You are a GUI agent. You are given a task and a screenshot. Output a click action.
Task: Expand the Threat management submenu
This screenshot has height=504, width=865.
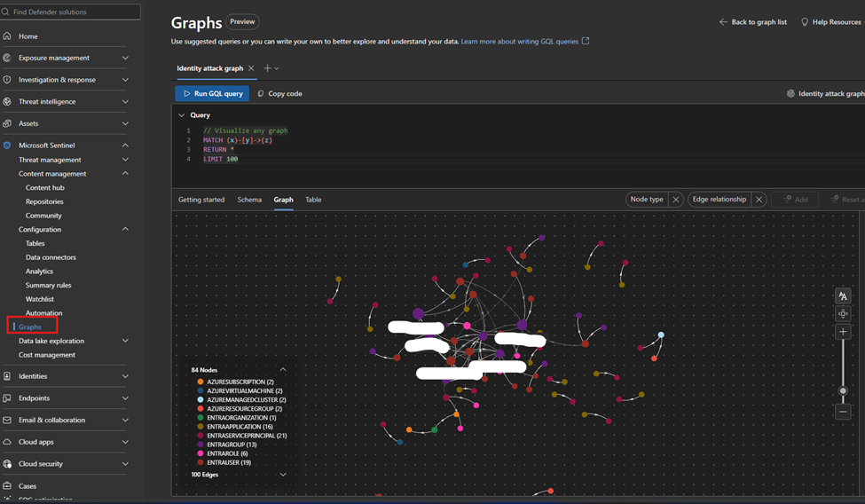(125, 160)
